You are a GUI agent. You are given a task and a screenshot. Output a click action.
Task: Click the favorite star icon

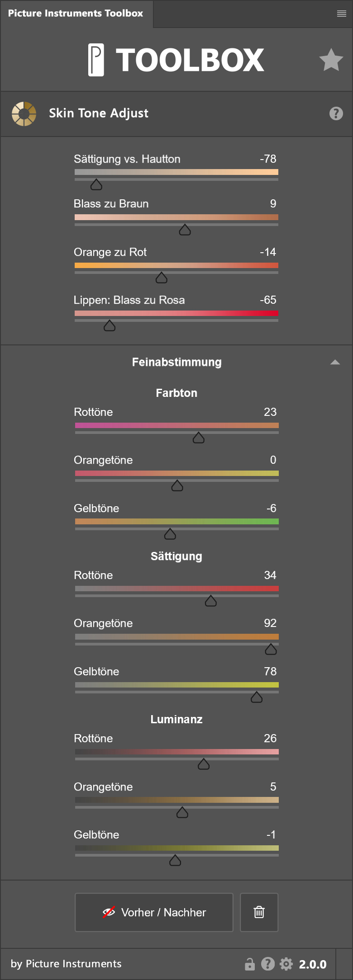(331, 60)
